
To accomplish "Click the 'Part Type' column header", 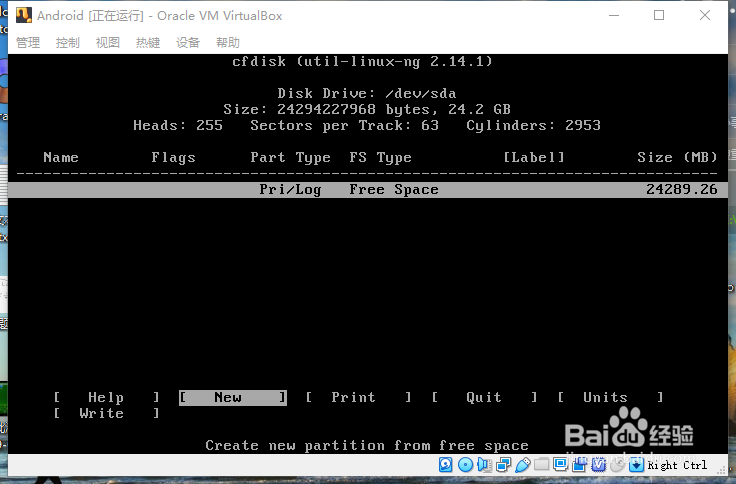I will point(291,157).
